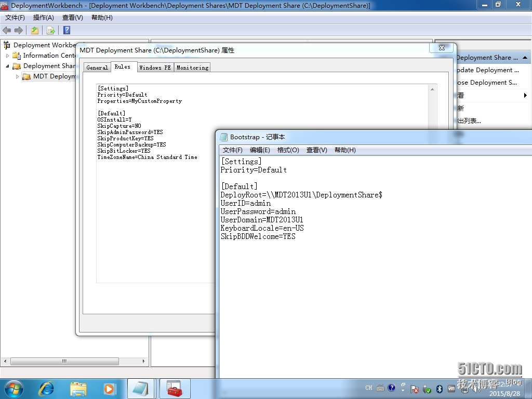Viewport: 532px width, 399px height.
Task: Click the UserDomain=MDT2013U1 line in Notepad
Action: [x=262, y=220]
